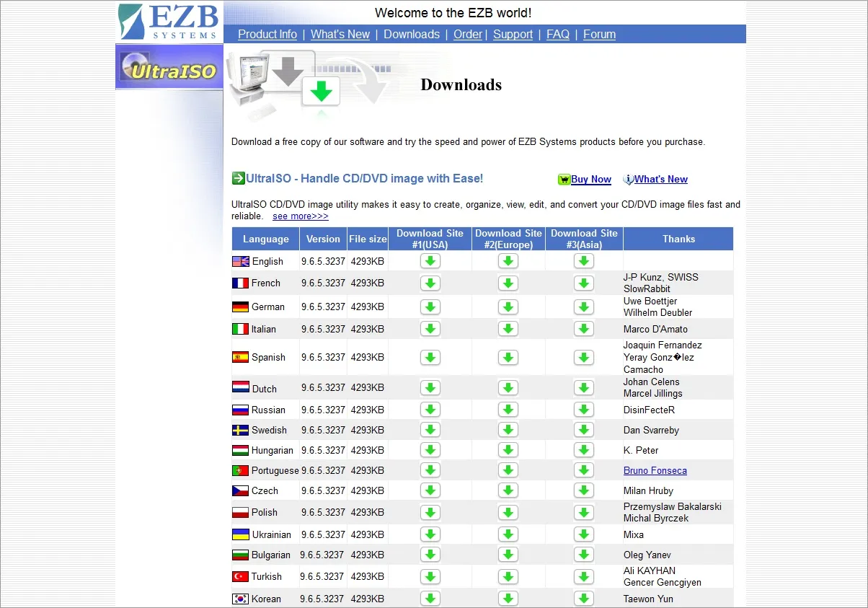The height and width of the screenshot is (608, 868).
Task: Download Bulgarian version from Europe site
Action: click(508, 555)
